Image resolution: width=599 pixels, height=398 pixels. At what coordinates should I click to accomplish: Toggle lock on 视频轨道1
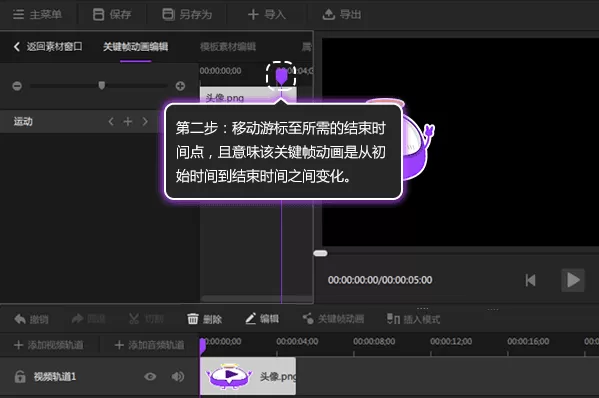click(20, 377)
